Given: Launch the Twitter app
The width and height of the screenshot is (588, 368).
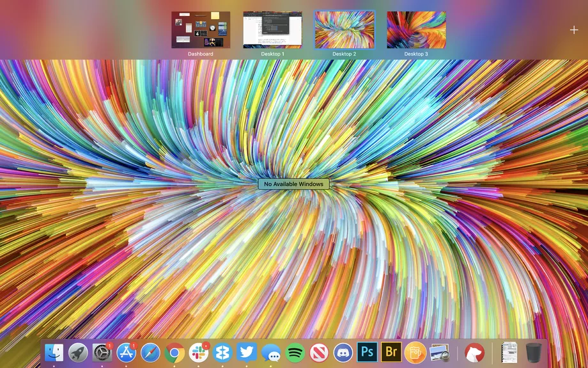Looking at the screenshot, I should point(247,352).
